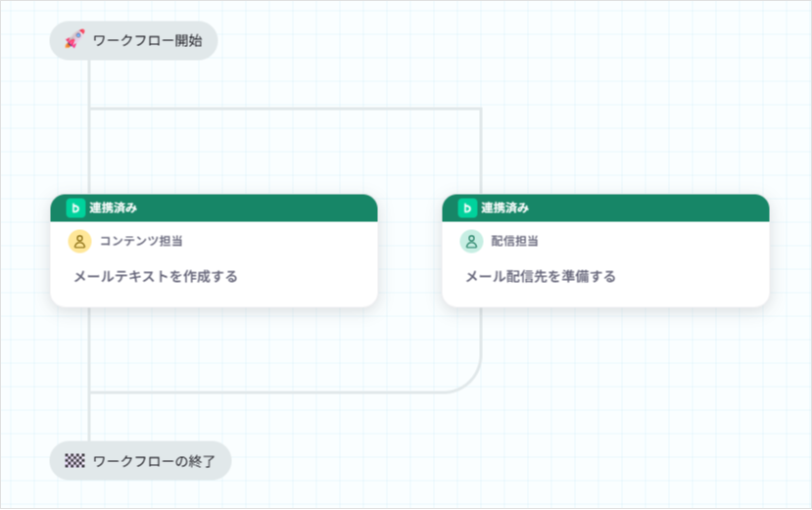Click the checkered flag icon in ワークフローの終了
Screen dimensions: 812x510
(x=74, y=461)
